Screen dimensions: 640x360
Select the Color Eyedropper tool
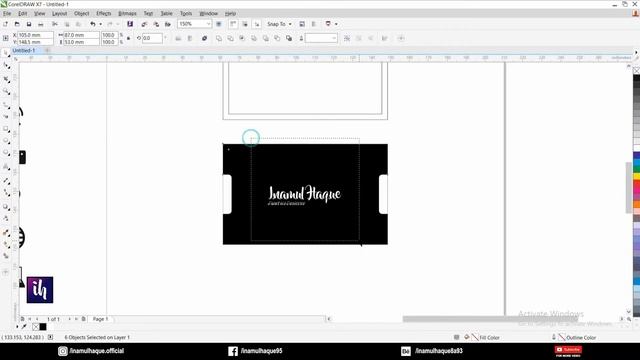[6, 233]
